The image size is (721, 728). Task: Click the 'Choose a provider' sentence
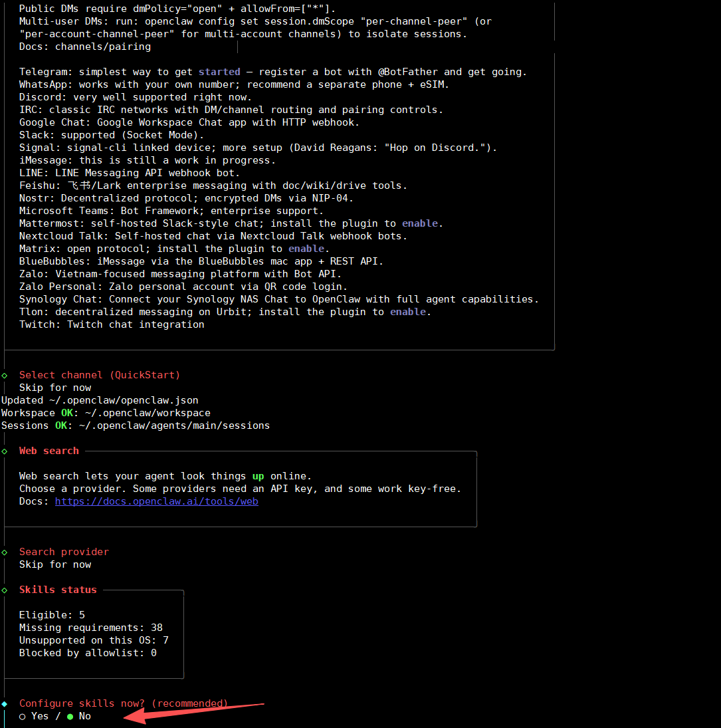241,489
